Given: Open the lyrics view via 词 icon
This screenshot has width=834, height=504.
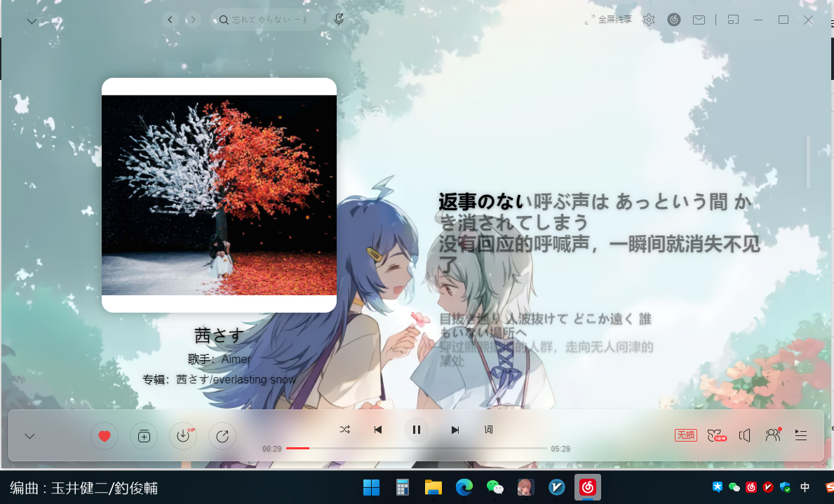Looking at the screenshot, I should [x=487, y=430].
